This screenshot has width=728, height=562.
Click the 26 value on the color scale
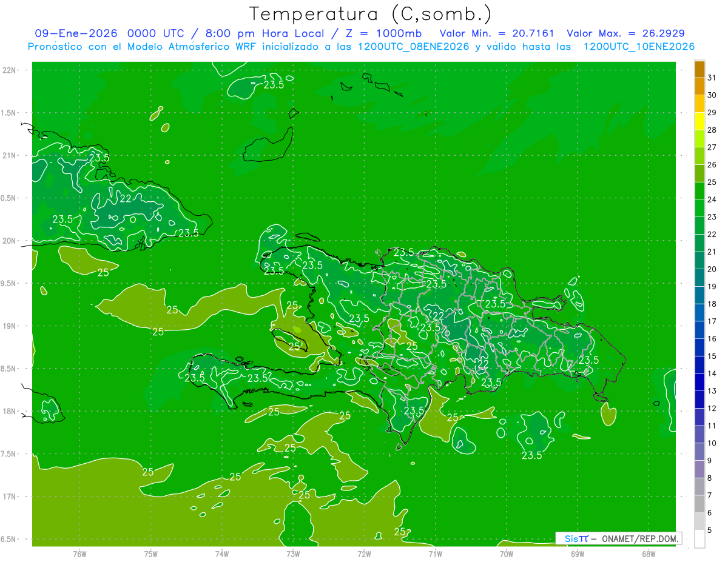point(712,164)
